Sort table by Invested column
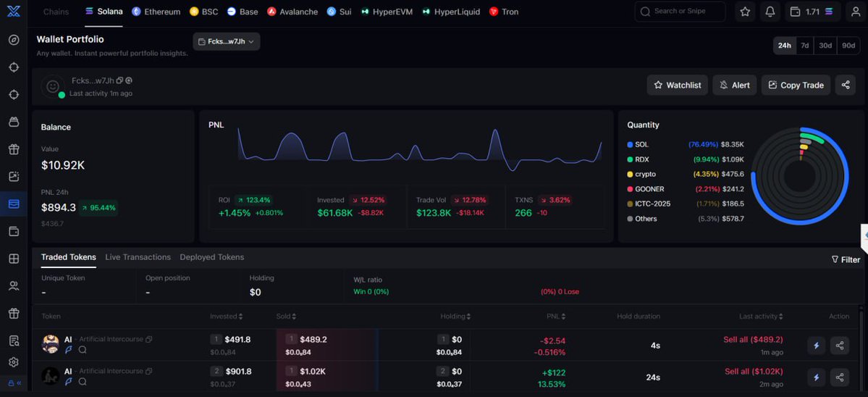This screenshot has width=868, height=397. click(x=227, y=316)
